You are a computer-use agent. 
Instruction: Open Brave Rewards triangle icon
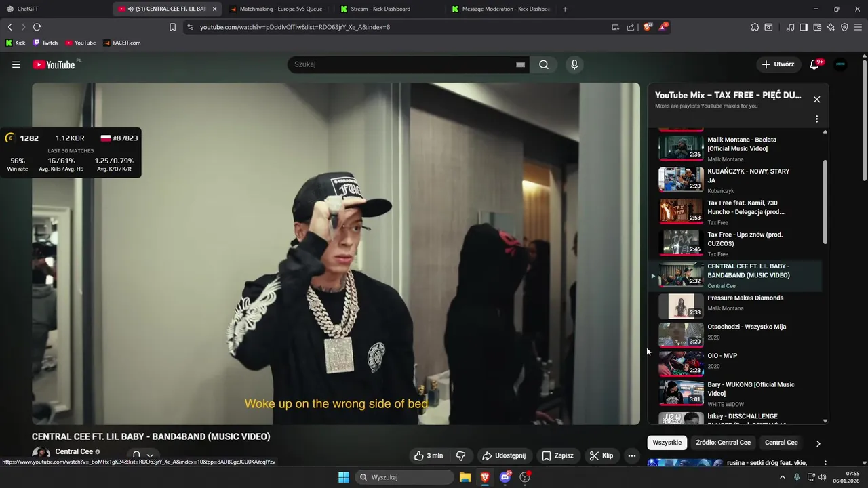[663, 27]
